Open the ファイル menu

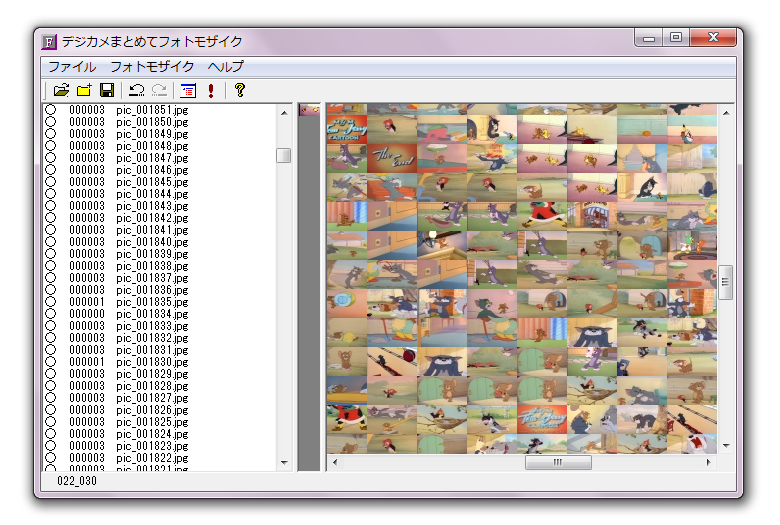(72, 67)
